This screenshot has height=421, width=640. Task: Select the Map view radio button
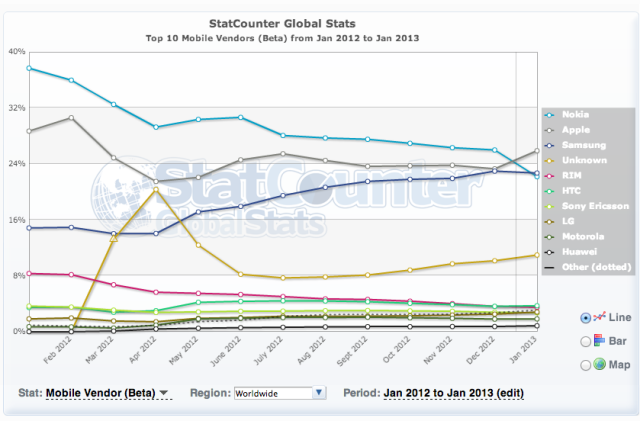585,365
